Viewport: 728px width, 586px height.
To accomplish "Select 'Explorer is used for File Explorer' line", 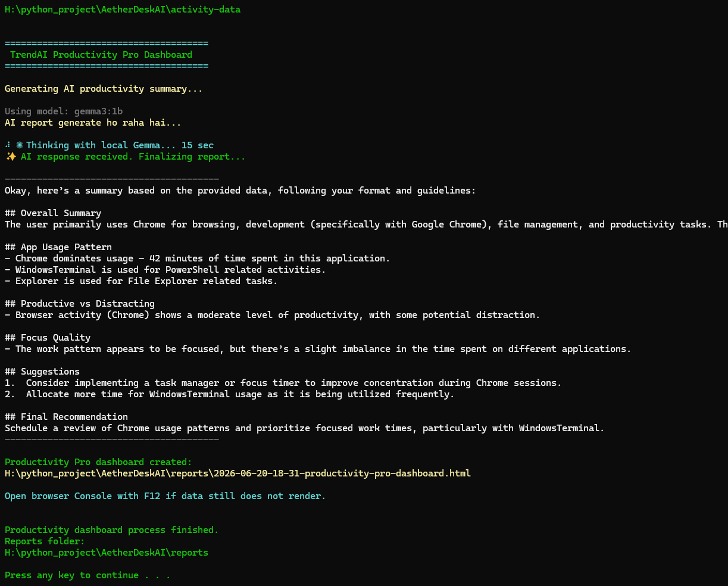I will coord(141,281).
